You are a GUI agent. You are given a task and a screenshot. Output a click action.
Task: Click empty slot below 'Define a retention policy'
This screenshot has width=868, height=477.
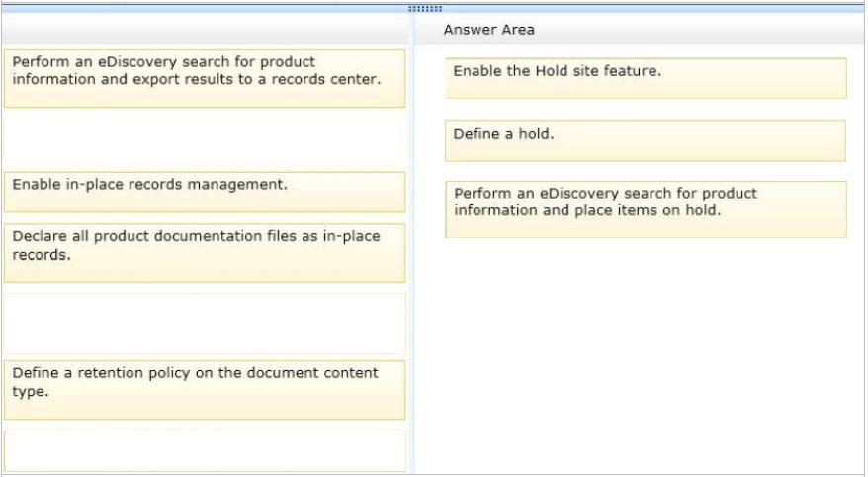pos(205,450)
